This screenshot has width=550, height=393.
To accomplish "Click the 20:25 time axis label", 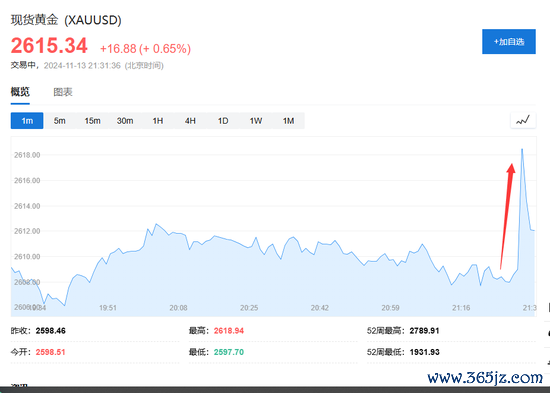I will click(249, 308).
